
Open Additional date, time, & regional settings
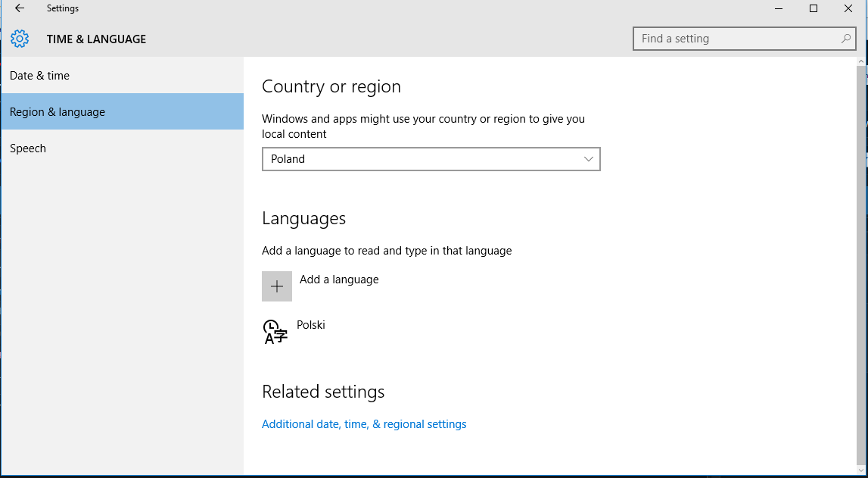tap(364, 424)
